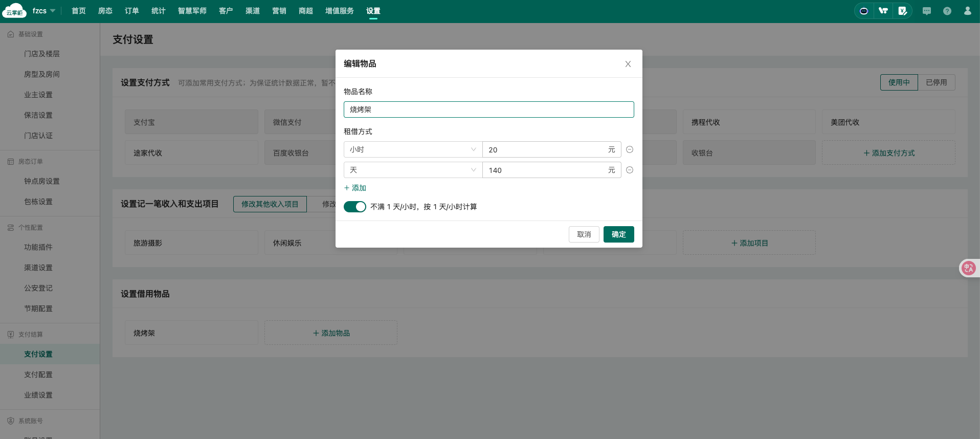Click the floating translate icon
The image size is (980, 439).
(x=968, y=268)
